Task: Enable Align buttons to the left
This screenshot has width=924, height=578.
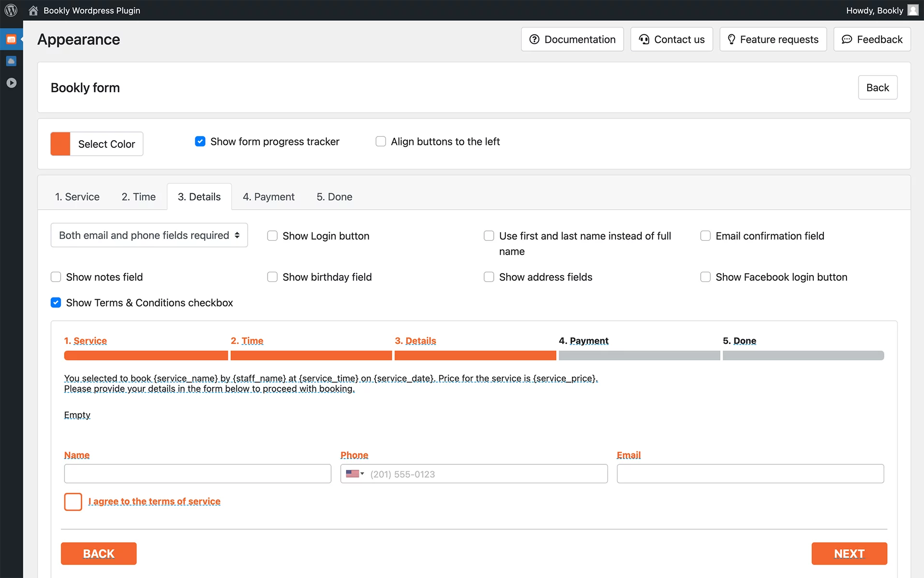Action: click(381, 142)
